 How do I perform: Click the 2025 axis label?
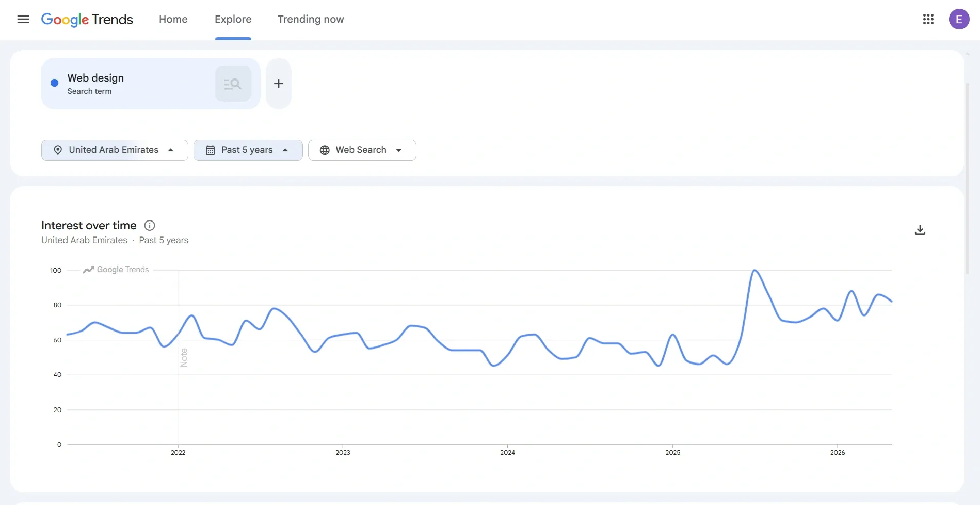pos(672,453)
